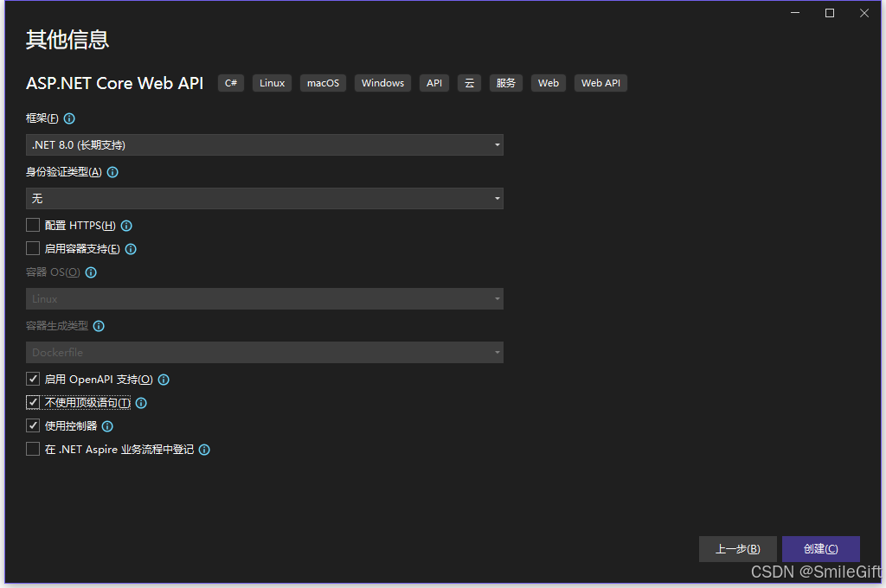Expand the 身份验证类型 dropdown showing 无
This screenshot has height=588, width=886.
point(264,199)
